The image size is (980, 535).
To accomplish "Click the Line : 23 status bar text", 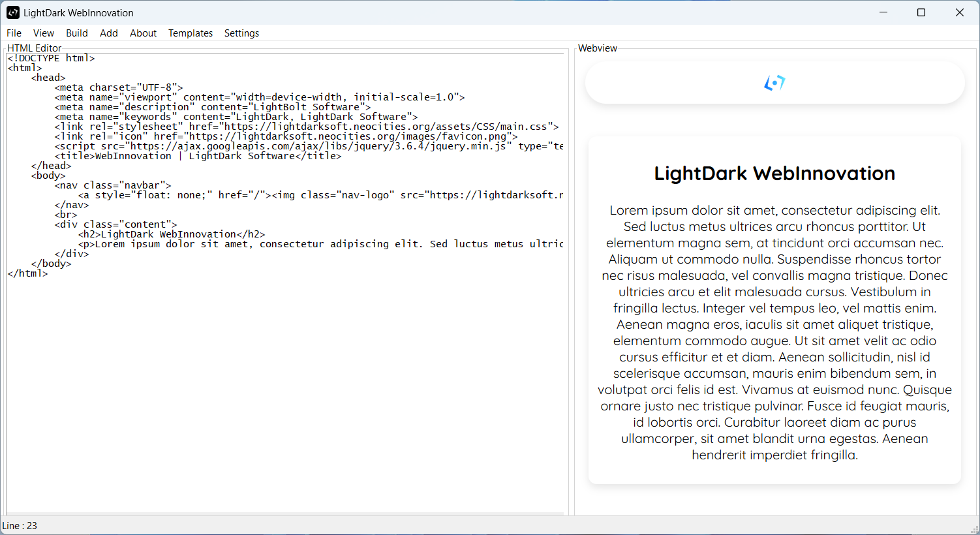I will (20, 526).
